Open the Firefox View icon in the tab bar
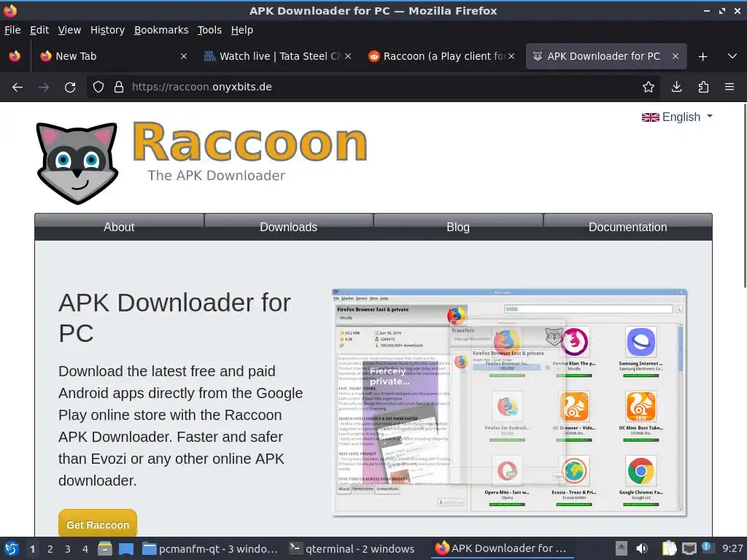The image size is (747, 560). (x=15, y=56)
